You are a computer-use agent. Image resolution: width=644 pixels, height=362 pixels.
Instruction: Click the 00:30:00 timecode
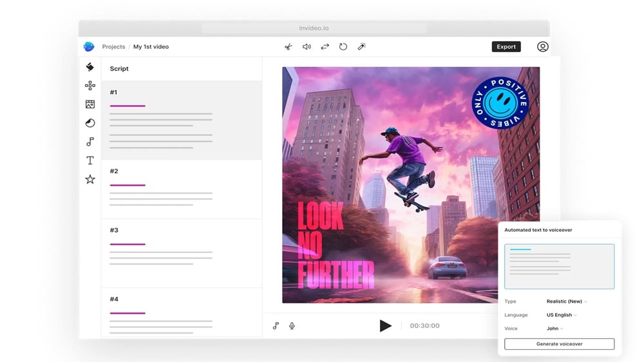coord(424,326)
